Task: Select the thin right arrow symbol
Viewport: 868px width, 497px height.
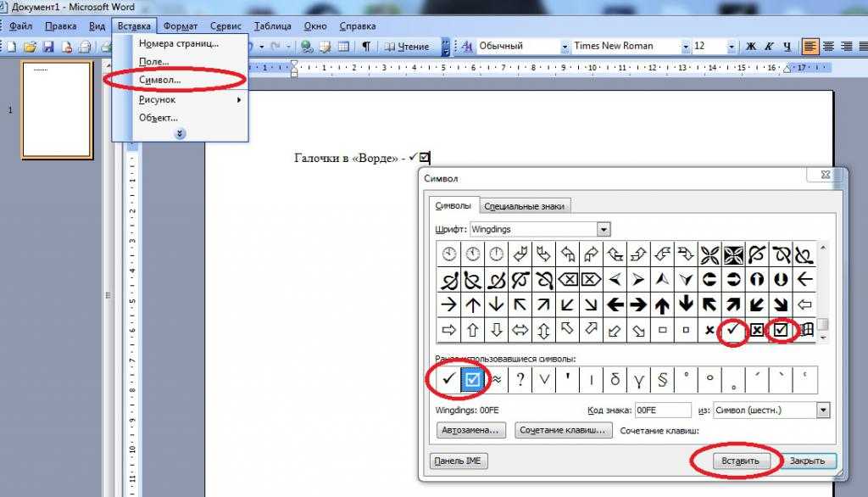Action: (x=448, y=304)
